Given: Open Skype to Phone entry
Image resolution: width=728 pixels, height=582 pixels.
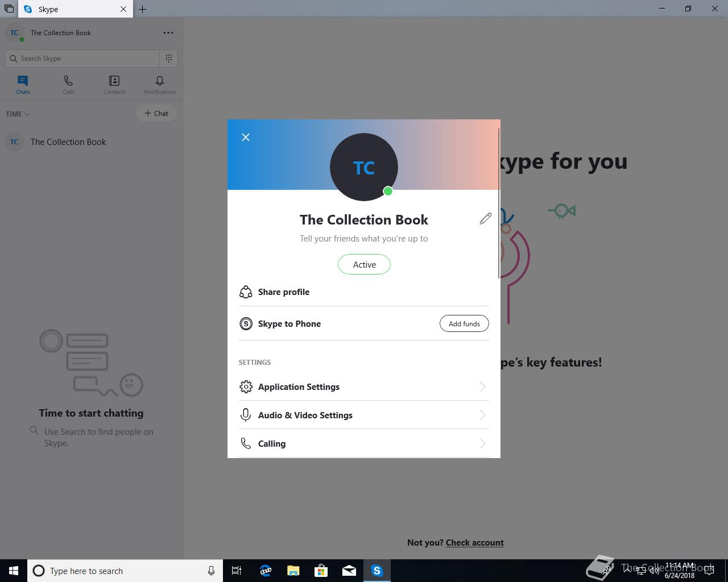Looking at the screenshot, I should 338,323.
